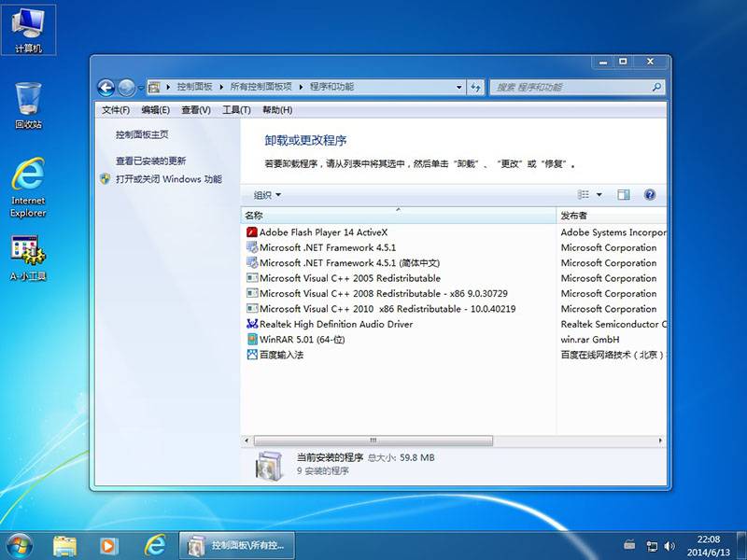
Task: Expand the arrow after 控制面板 in breadcrumb
Action: tap(221, 87)
